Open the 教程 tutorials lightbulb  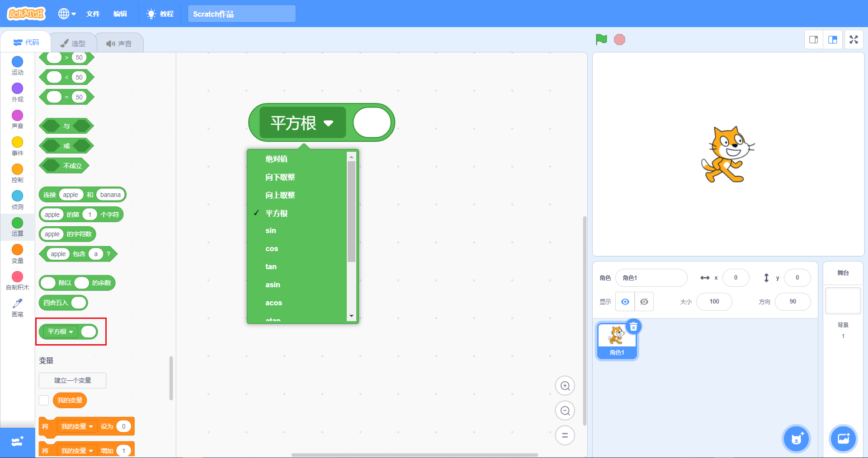(160, 14)
